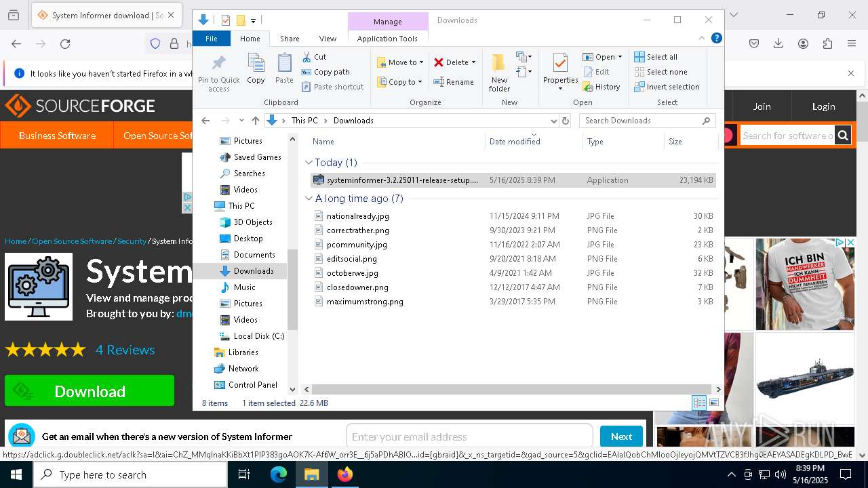Click Invert selection
868x488 pixels.
pos(667,87)
